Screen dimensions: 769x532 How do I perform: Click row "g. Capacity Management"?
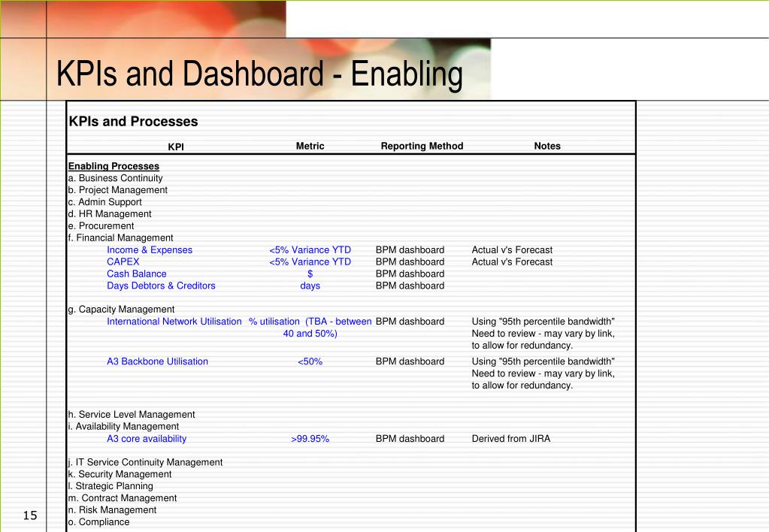pos(121,310)
